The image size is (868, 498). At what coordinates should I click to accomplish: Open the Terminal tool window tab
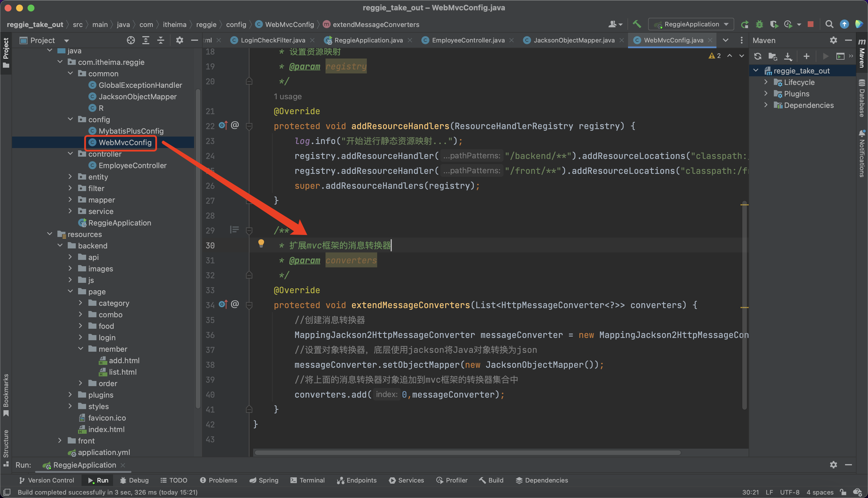[x=307, y=480]
